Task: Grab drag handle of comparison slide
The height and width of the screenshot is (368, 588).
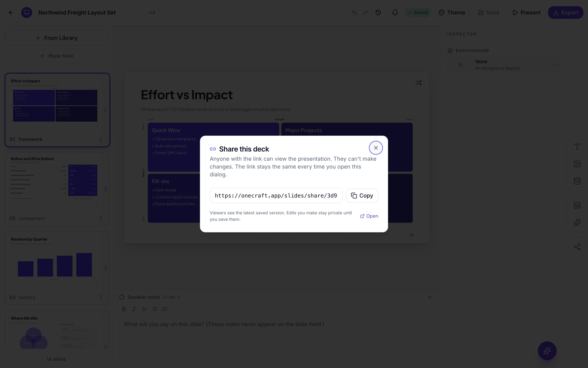Action: pos(105,189)
